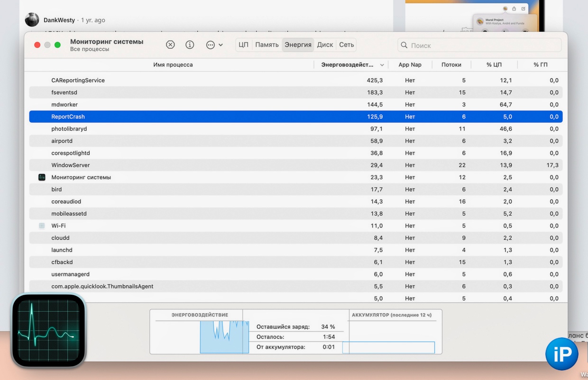Sort by the Имя процесса column header
The height and width of the screenshot is (380, 588).
click(x=173, y=65)
